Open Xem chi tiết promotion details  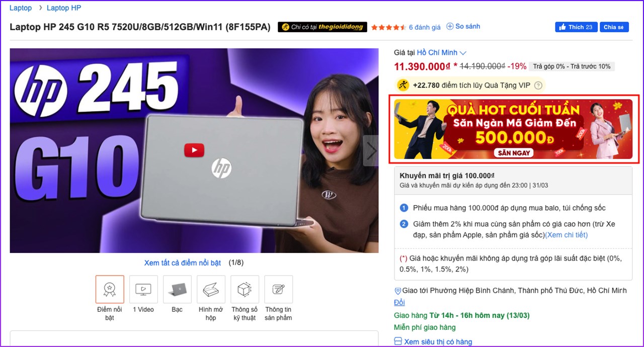click(x=566, y=235)
